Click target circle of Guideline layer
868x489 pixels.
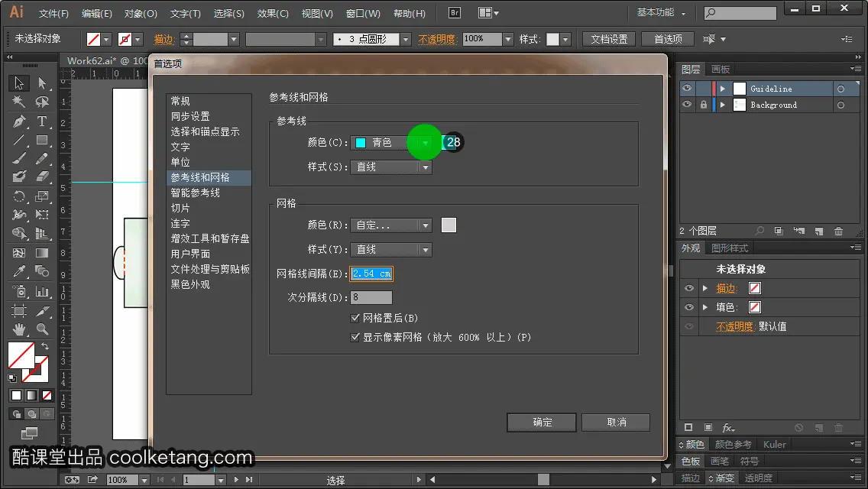pyautogui.click(x=840, y=89)
